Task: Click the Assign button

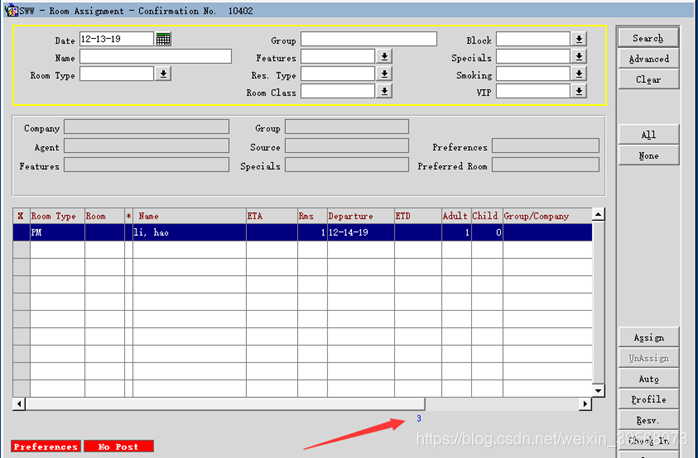Action: pyautogui.click(x=649, y=337)
